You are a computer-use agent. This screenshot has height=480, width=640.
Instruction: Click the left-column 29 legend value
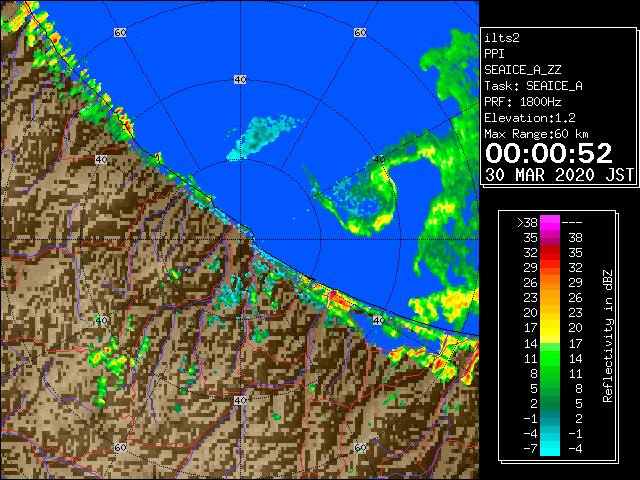(531, 268)
